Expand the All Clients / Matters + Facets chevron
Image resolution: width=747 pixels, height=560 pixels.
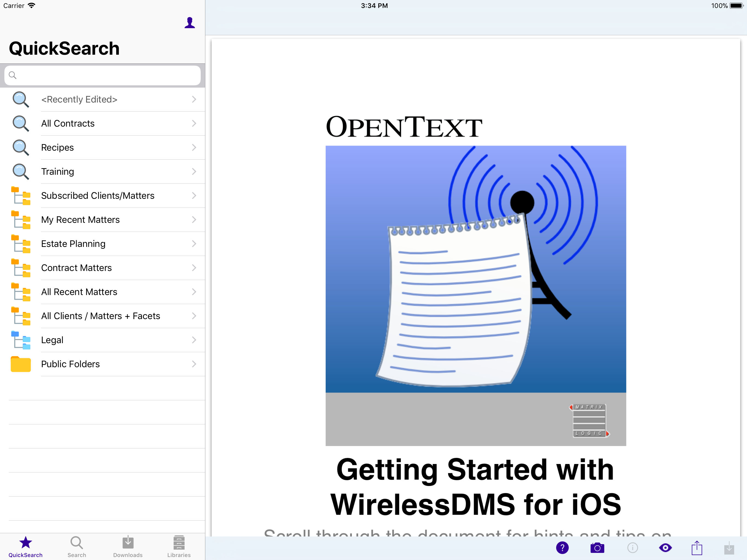coord(194,316)
